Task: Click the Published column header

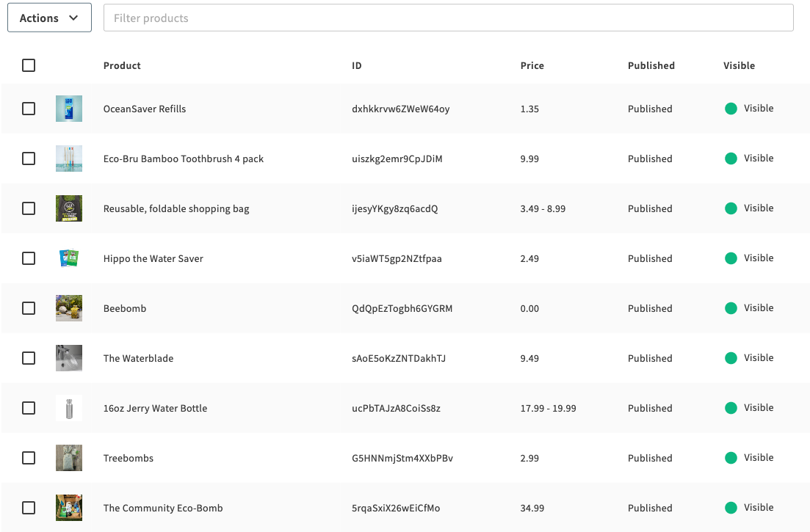Action: click(651, 65)
